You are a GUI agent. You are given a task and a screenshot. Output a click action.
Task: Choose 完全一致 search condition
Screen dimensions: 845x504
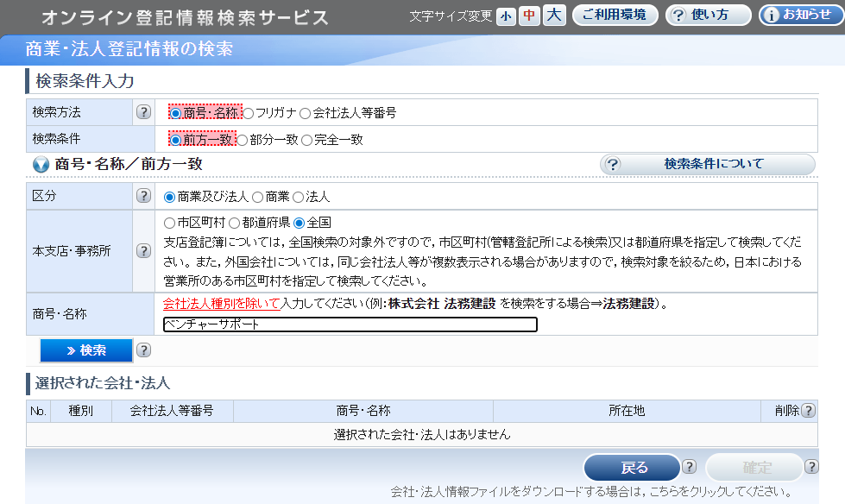pos(306,139)
